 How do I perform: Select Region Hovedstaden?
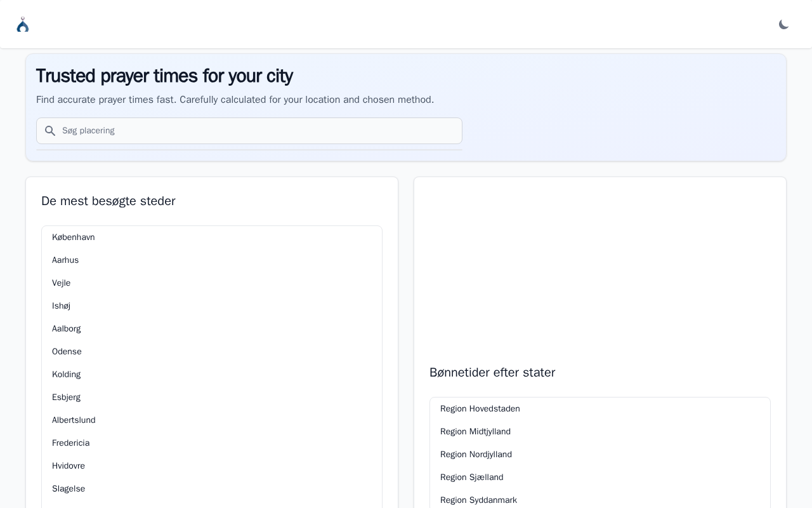(480, 409)
